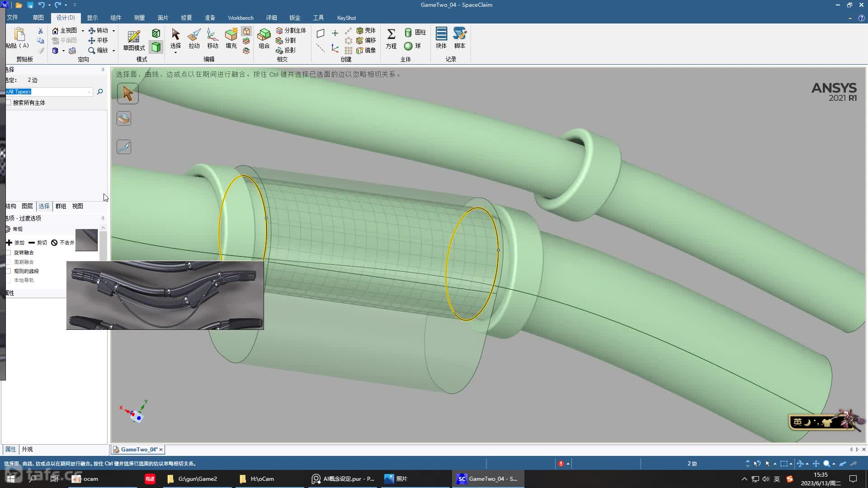Click the 壳体 (Shell) tool
Viewport: 868px width, 488px height.
pos(366,30)
